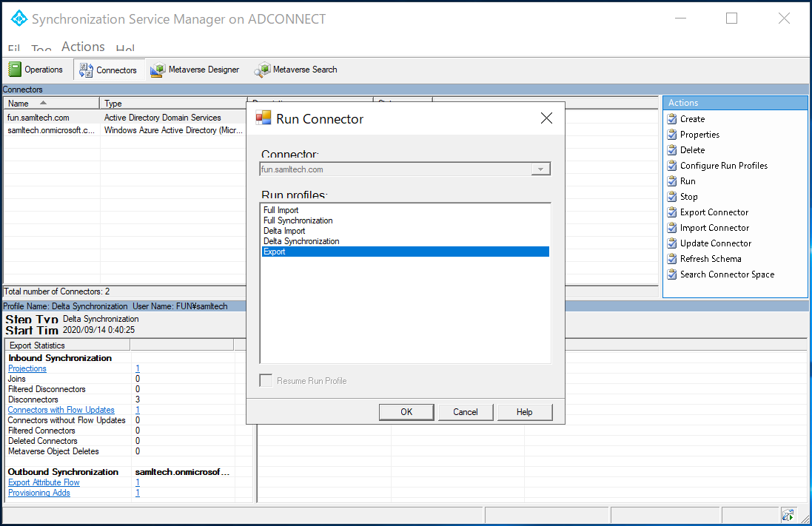Sort connectors by the Name column header

tap(51, 103)
